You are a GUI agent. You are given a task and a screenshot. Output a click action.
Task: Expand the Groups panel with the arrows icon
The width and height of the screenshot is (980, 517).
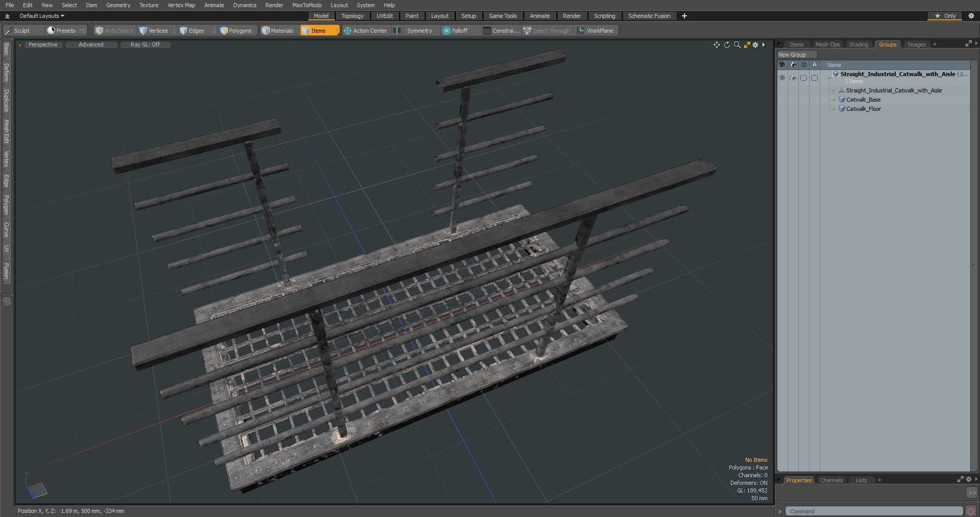[968, 44]
